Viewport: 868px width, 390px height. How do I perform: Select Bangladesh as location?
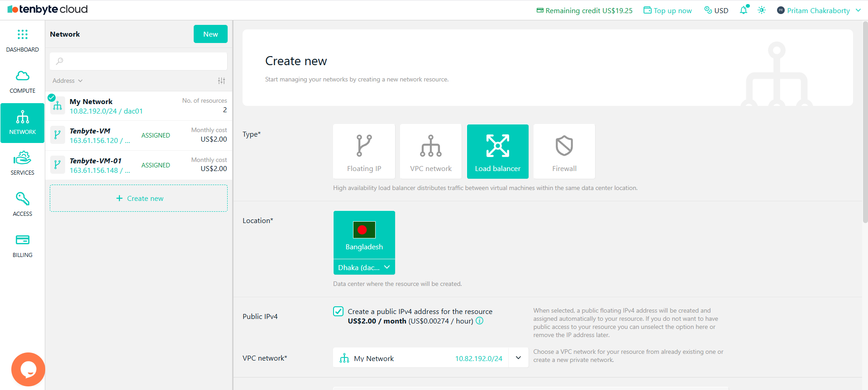pos(364,235)
